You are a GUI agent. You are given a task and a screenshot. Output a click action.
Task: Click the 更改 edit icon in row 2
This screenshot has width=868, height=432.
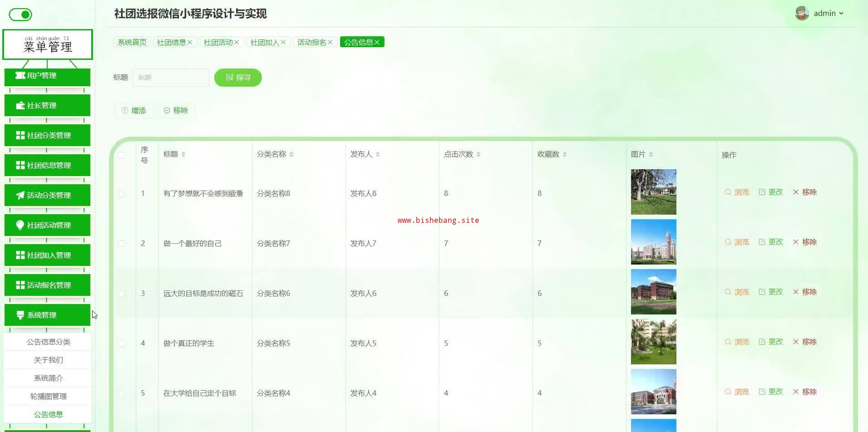pos(762,242)
